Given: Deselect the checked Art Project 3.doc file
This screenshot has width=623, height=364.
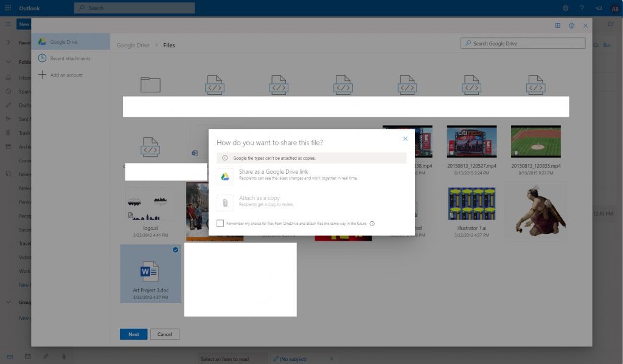Looking at the screenshot, I should click(x=175, y=250).
